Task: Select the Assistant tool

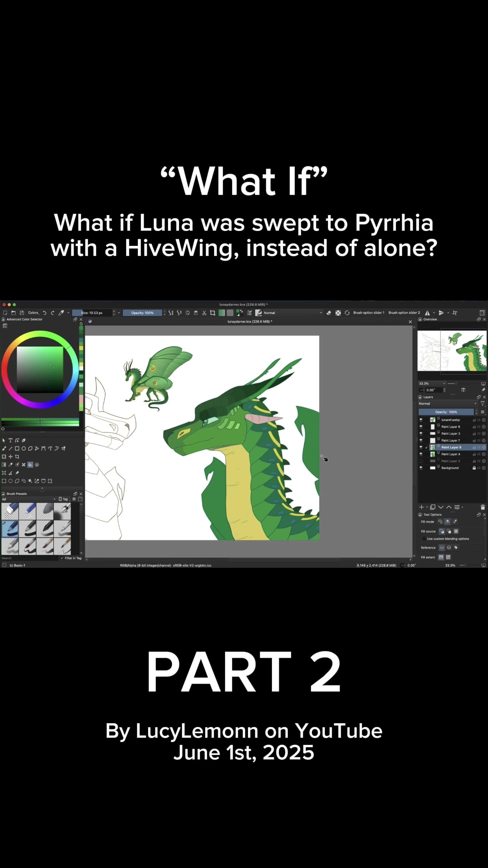Action: click(x=4, y=473)
